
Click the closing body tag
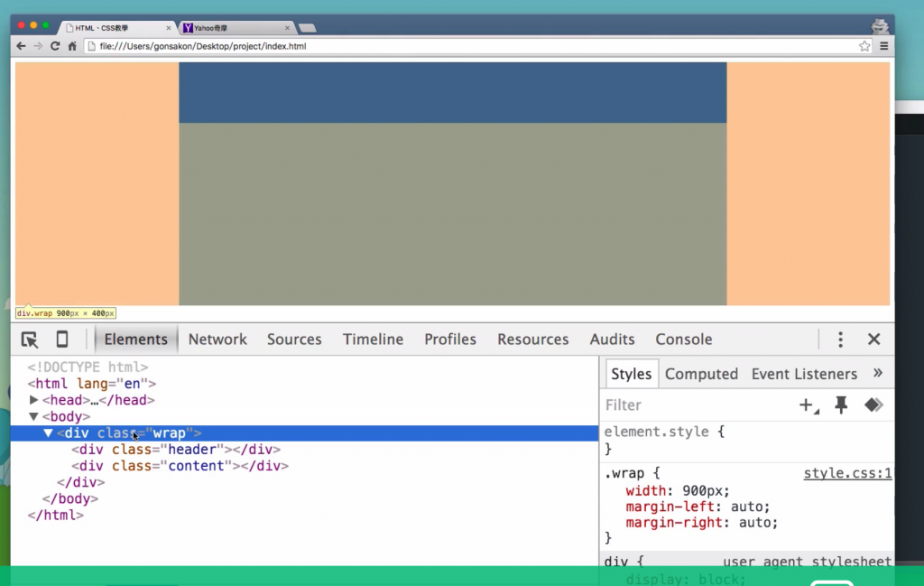click(70, 498)
